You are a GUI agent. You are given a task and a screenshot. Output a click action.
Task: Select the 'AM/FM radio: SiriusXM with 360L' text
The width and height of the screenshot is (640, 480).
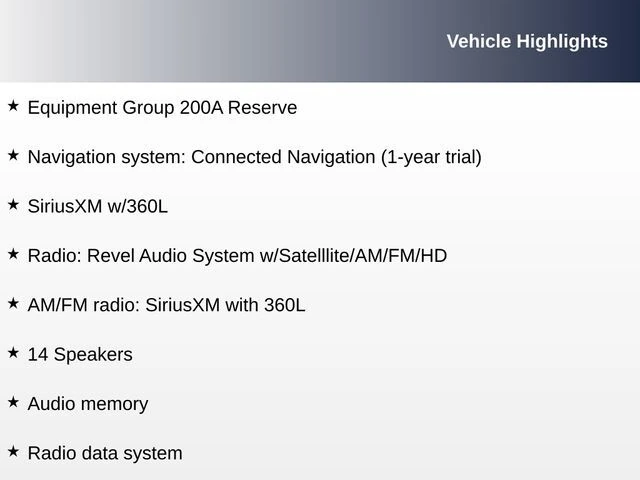(166, 305)
